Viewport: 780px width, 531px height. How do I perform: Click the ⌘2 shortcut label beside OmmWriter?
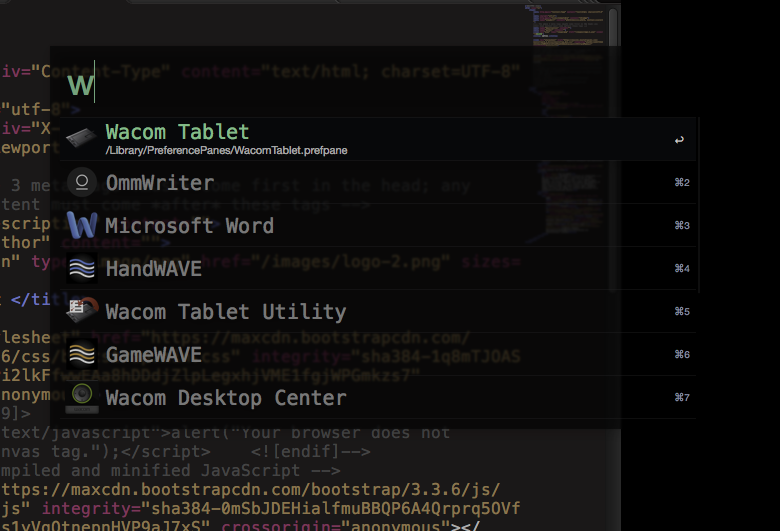[x=682, y=183]
